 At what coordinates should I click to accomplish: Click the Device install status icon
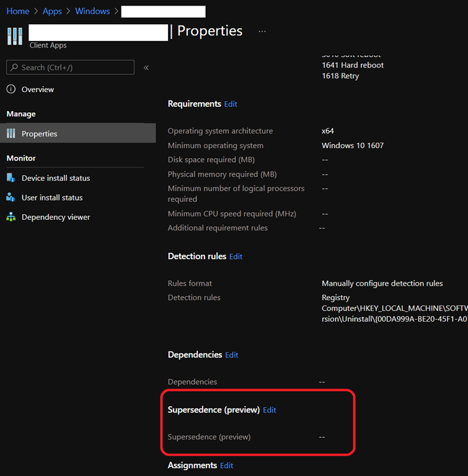click(x=11, y=178)
